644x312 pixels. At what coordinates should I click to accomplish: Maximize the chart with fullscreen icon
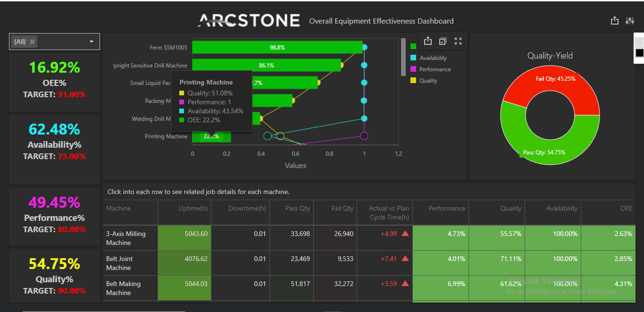[458, 41]
